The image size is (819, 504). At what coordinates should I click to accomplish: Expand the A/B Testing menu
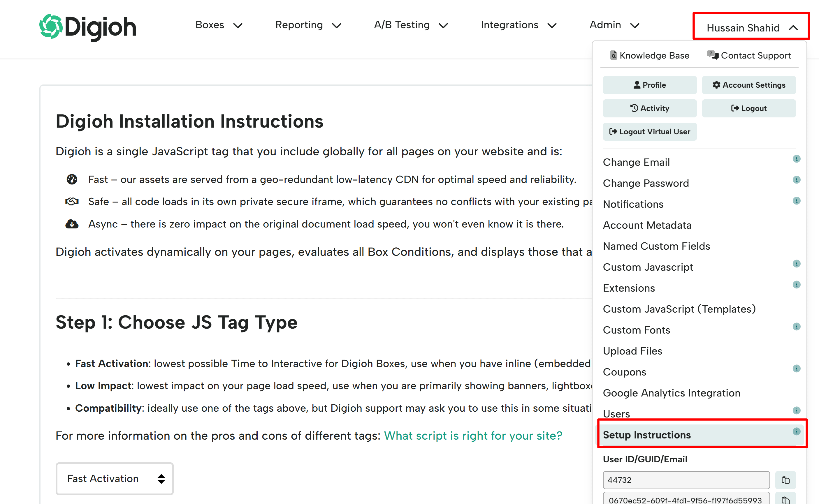point(411,25)
